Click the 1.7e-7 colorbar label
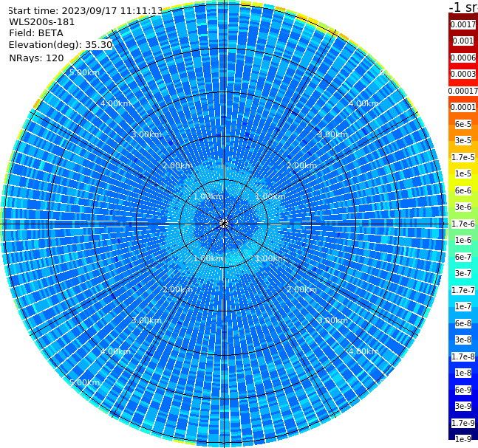Image resolution: width=478 pixels, height=448 pixels. point(463,290)
